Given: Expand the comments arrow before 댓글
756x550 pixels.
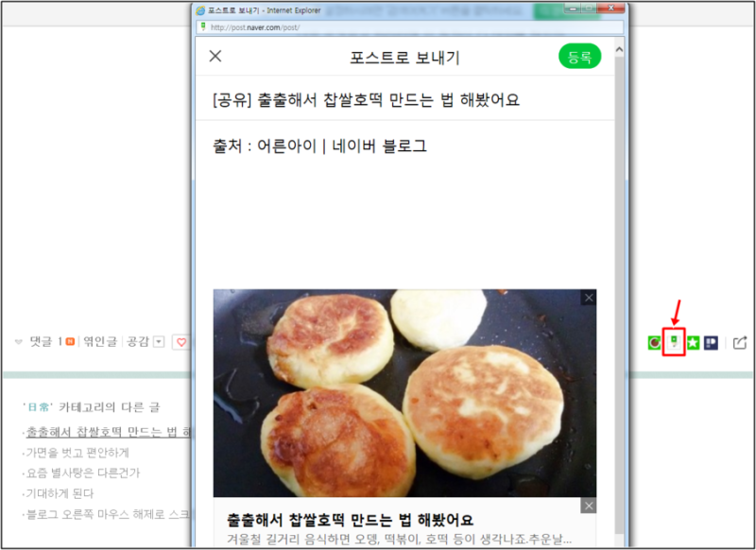Looking at the screenshot, I should (19, 342).
